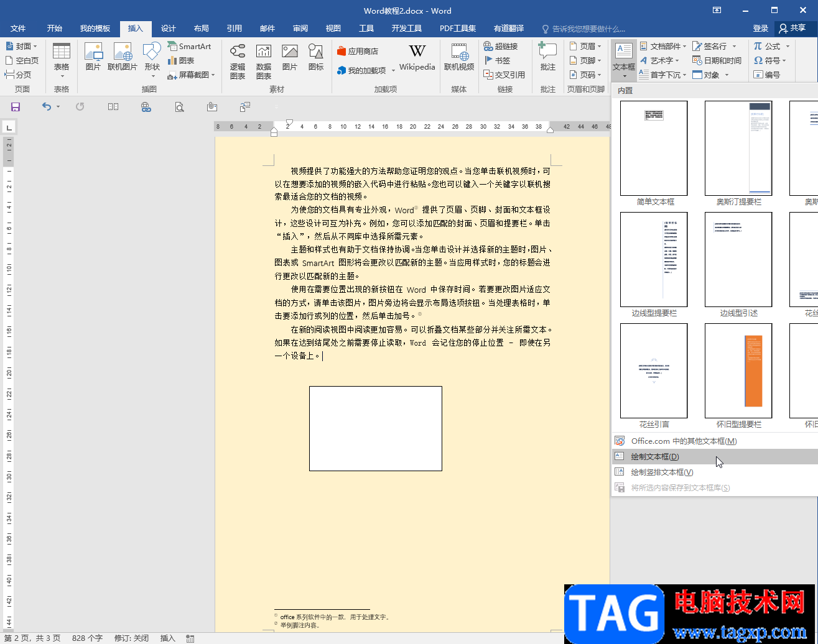The image size is (818, 644).
Task: Insert a Signature Line (签名行)
Action: coord(715,46)
